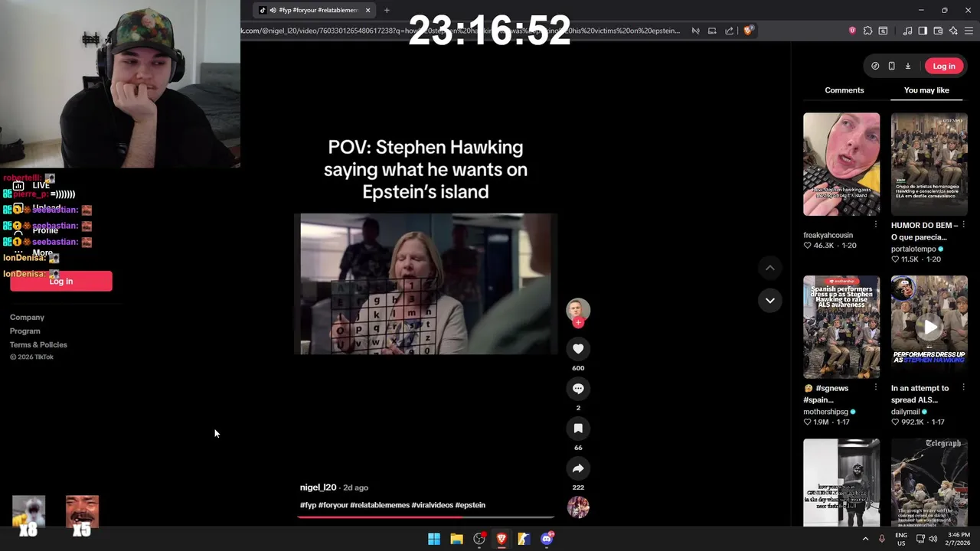Open more options for #sgnews video
Image resolution: width=980 pixels, height=551 pixels.
(876, 388)
